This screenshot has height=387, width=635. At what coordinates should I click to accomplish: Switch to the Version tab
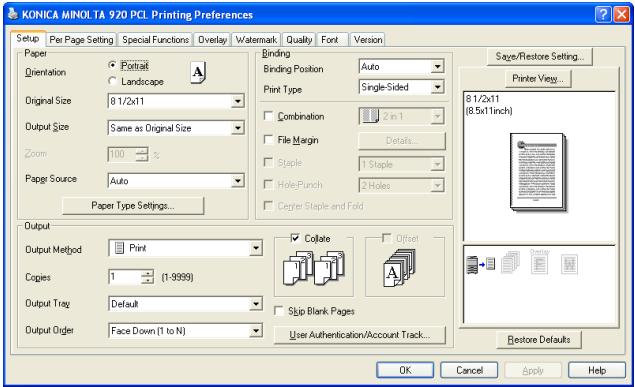[368, 40]
